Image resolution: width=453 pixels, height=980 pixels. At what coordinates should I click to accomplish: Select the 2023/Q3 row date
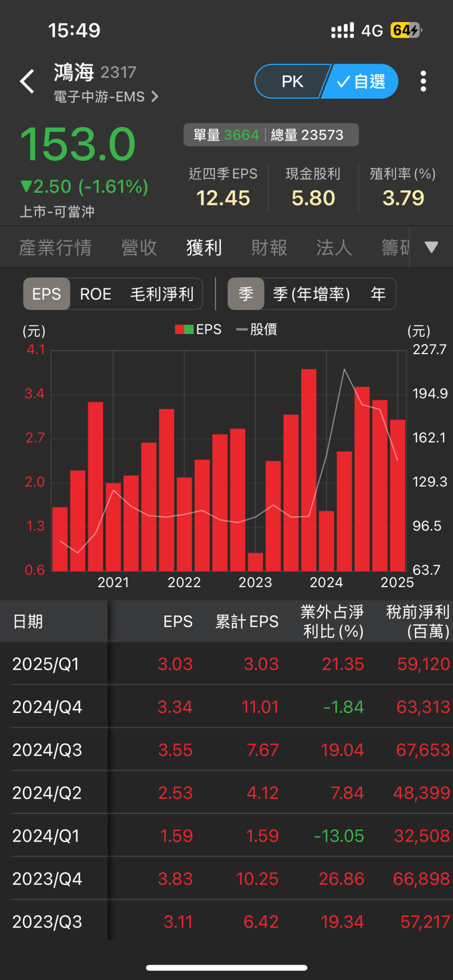[47, 922]
